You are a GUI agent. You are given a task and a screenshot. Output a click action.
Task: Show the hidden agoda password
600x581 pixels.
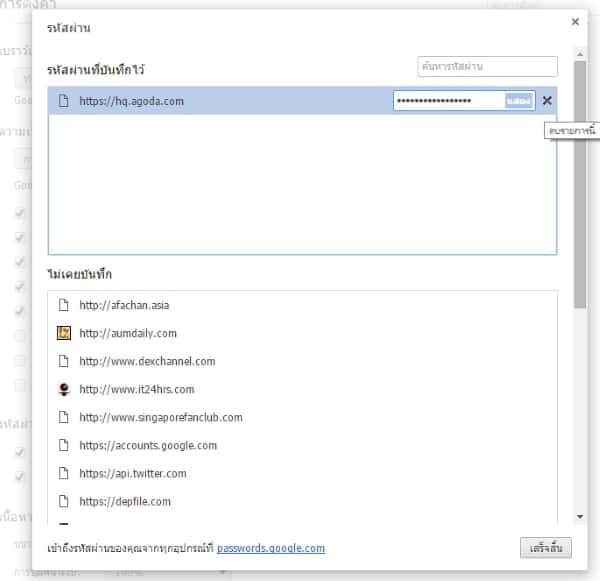click(519, 101)
